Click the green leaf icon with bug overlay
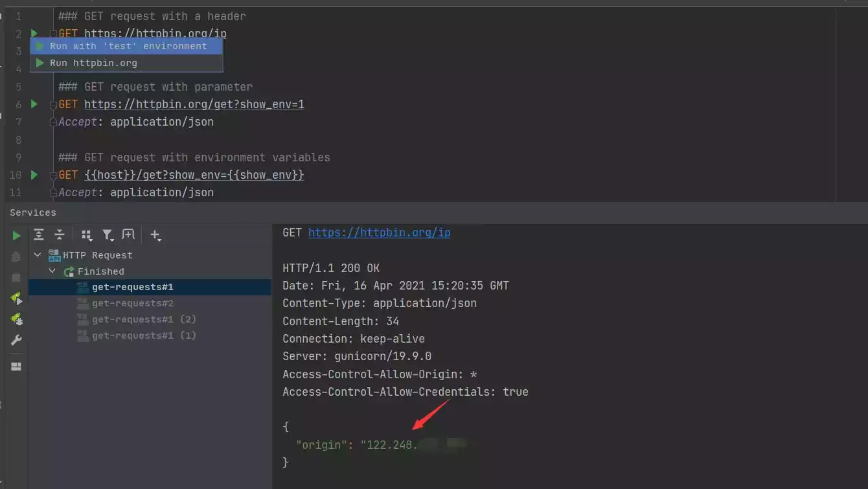 [x=16, y=319]
